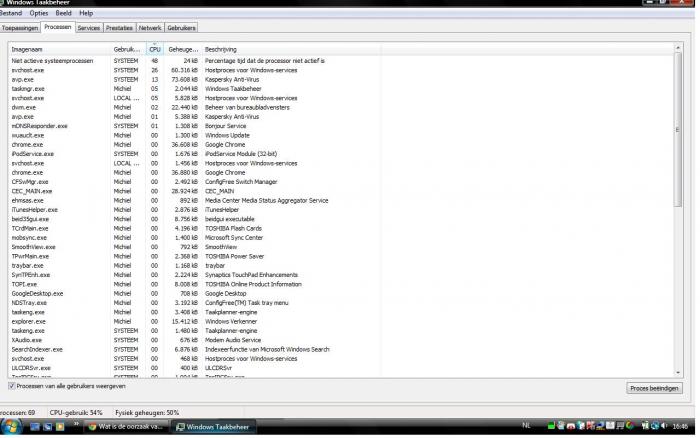Open the Bestand menu
The image size is (700, 438).
tap(11, 13)
